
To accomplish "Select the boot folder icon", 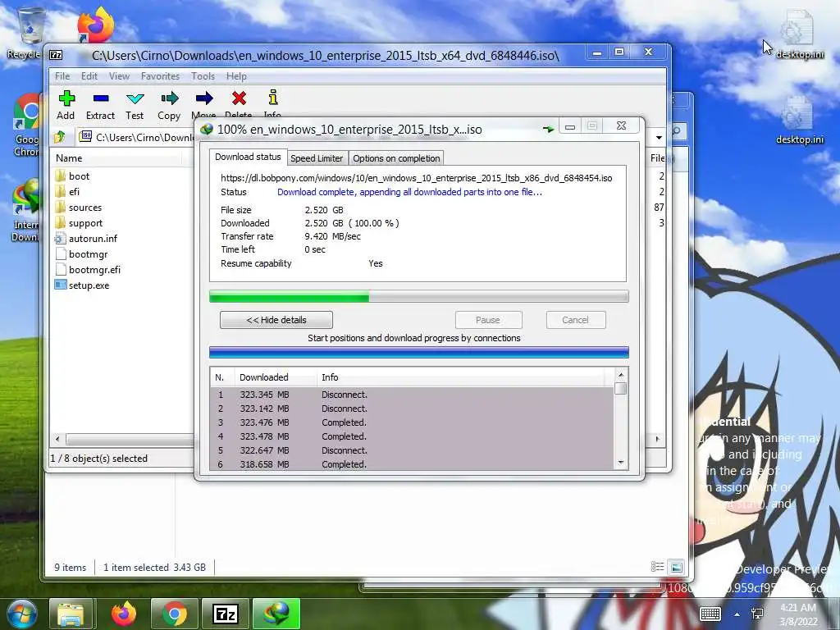I will click(60, 176).
